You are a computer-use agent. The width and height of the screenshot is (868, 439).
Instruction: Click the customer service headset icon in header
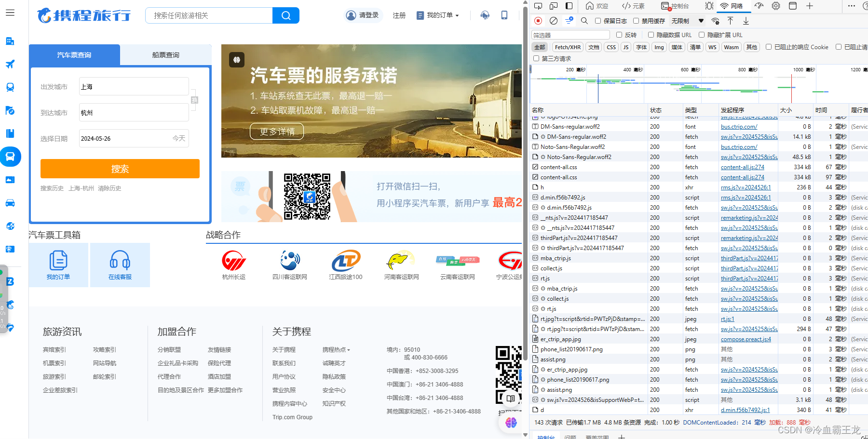[x=485, y=15]
